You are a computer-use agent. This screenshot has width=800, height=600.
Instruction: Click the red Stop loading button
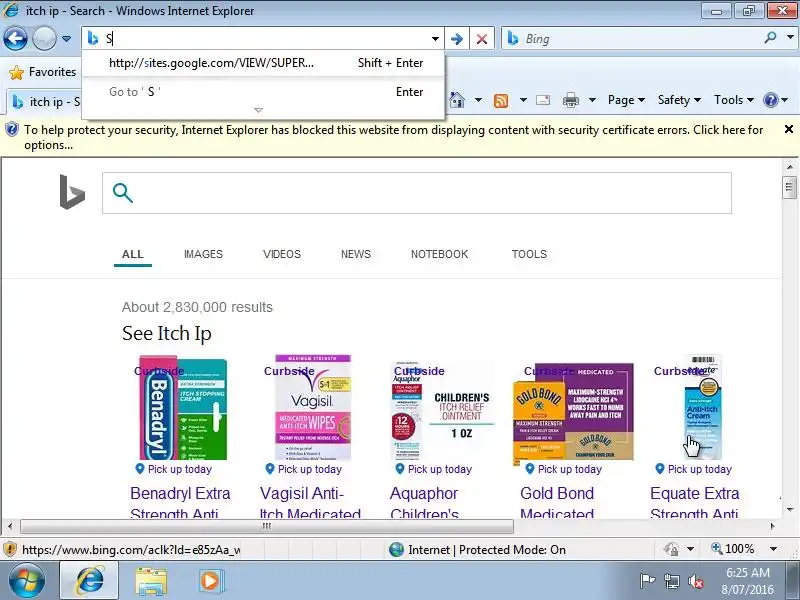tap(482, 39)
